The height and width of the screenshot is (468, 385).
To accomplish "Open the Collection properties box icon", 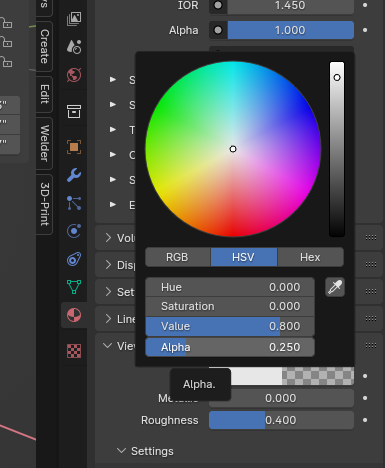I will point(74,111).
